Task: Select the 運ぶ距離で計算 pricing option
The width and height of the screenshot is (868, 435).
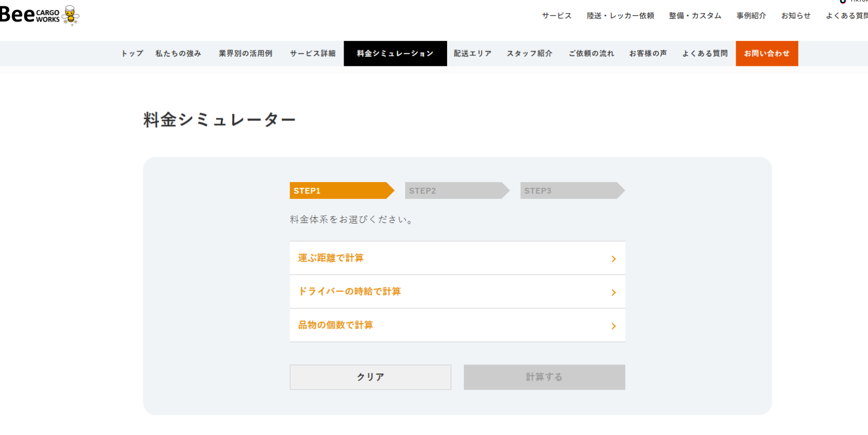Action: pos(331,258)
